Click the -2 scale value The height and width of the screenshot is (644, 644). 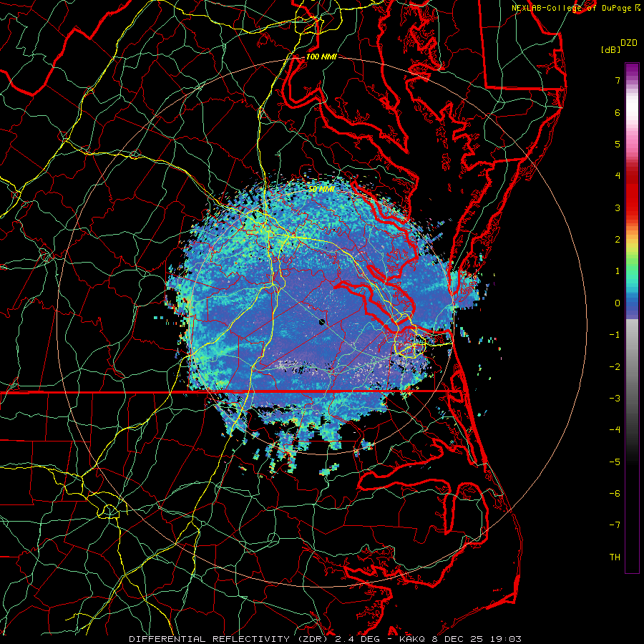[615, 367]
